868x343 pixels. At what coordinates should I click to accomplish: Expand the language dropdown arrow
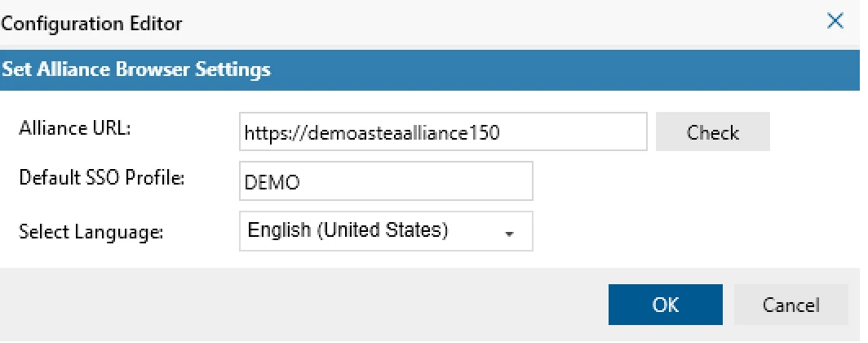pos(510,233)
